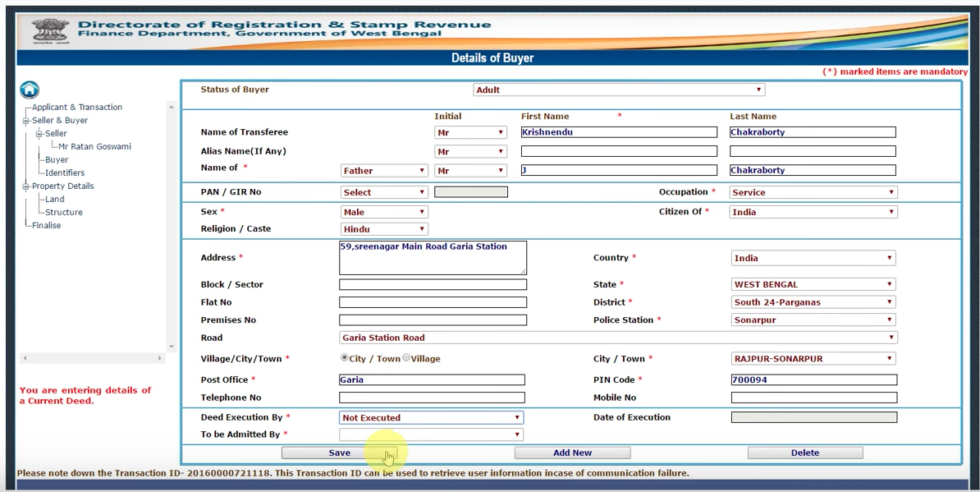Viewport: 980px width, 492px height.
Task: Collapse the Seller tree node
Action: coord(39,134)
